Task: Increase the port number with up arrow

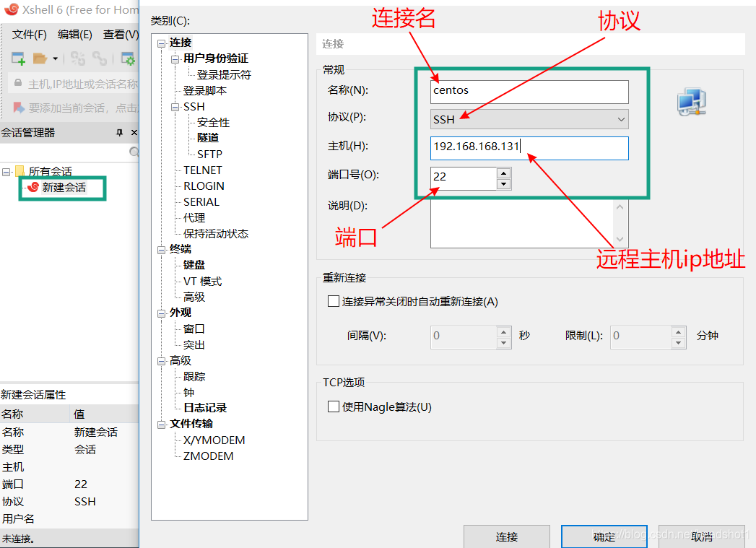Action: pyautogui.click(x=504, y=173)
